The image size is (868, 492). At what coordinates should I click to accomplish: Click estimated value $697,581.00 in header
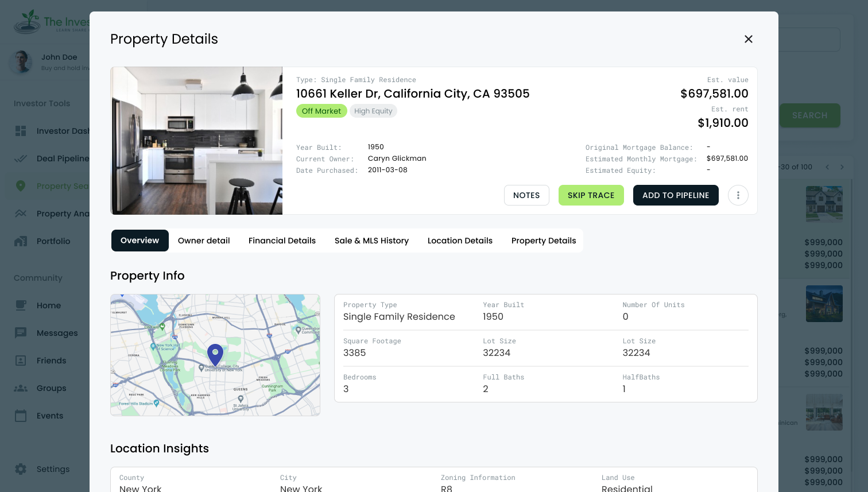point(714,94)
